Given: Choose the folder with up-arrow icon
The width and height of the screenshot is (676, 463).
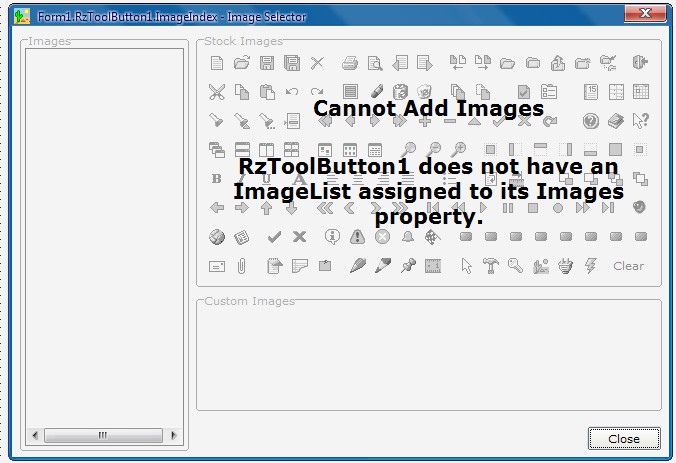Looking at the screenshot, I should [557, 63].
